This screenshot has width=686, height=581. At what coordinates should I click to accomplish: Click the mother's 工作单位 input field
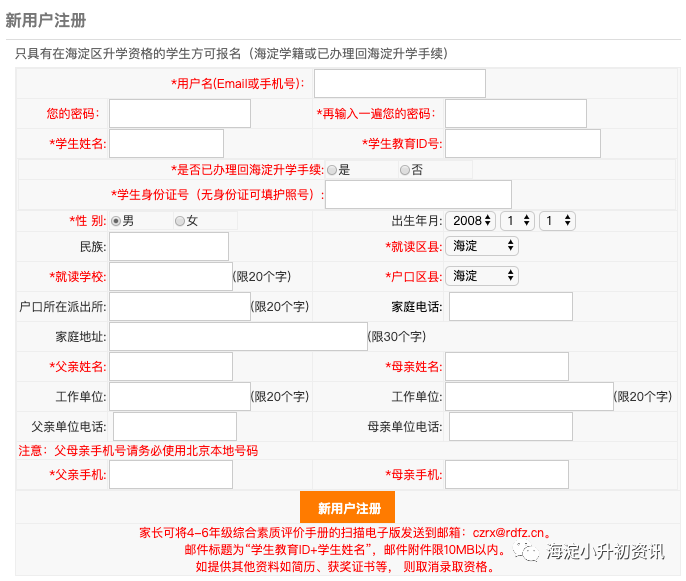pyautogui.click(x=529, y=396)
